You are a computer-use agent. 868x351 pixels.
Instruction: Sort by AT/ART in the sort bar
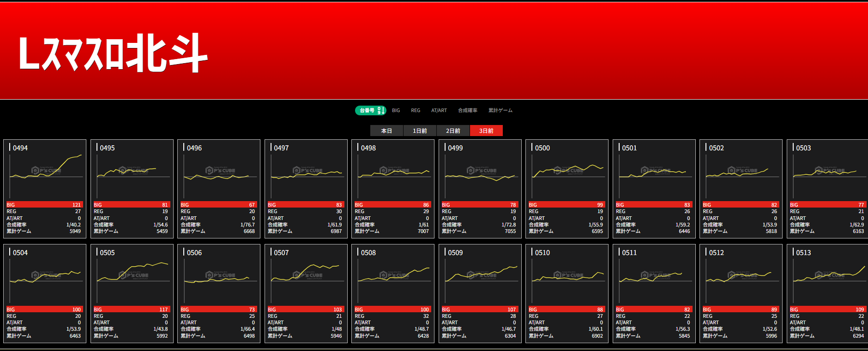[x=439, y=111]
